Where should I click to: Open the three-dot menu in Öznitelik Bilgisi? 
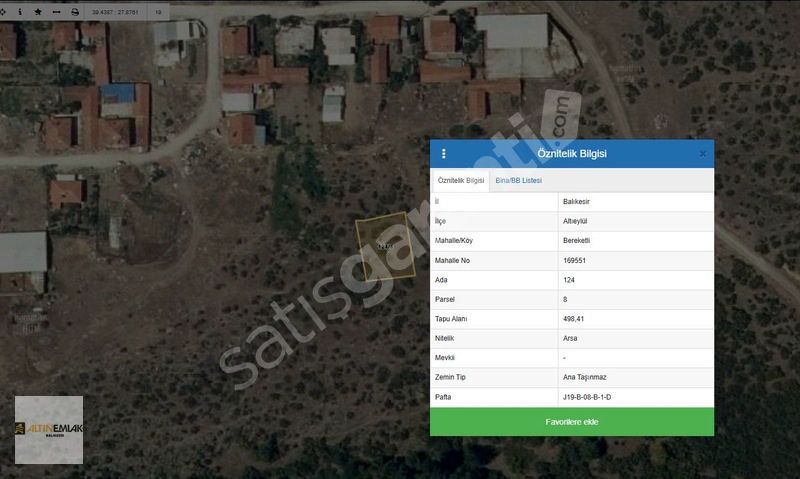(444, 154)
